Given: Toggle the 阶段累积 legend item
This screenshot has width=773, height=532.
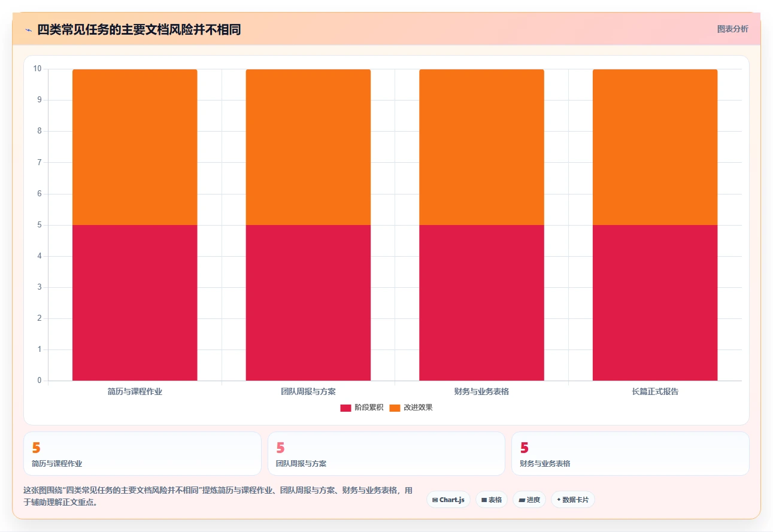Looking at the screenshot, I should tap(362, 408).
